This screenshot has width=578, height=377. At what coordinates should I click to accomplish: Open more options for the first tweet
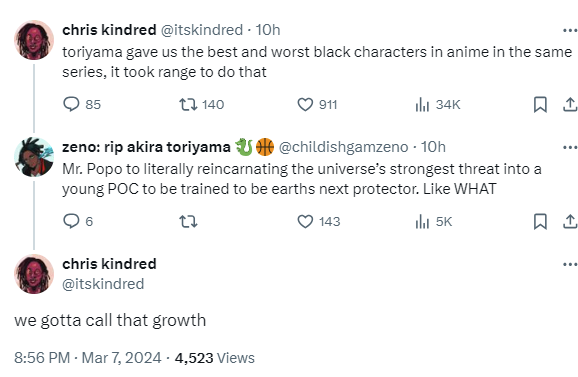click(570, 30)
